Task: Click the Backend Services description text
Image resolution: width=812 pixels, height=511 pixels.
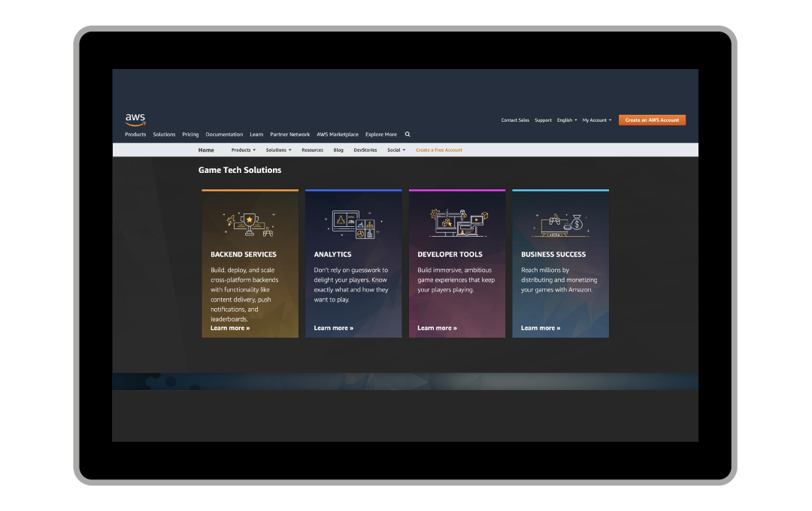Action: point(244,295)
